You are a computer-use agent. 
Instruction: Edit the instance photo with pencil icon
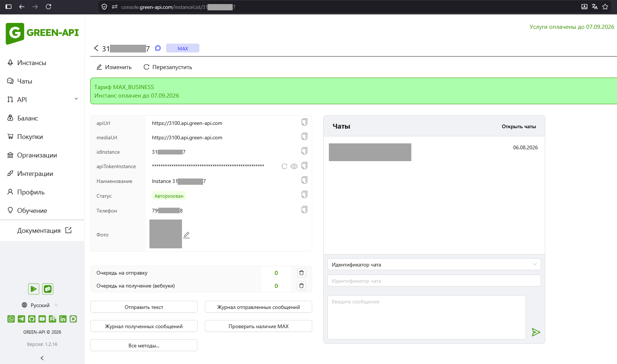click(187, 235)
